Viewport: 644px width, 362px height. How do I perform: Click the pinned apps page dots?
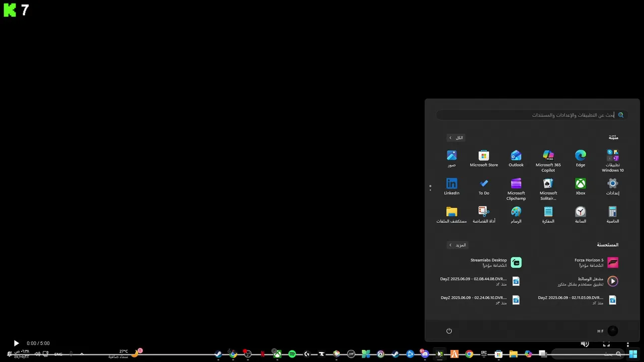point(430,188)
